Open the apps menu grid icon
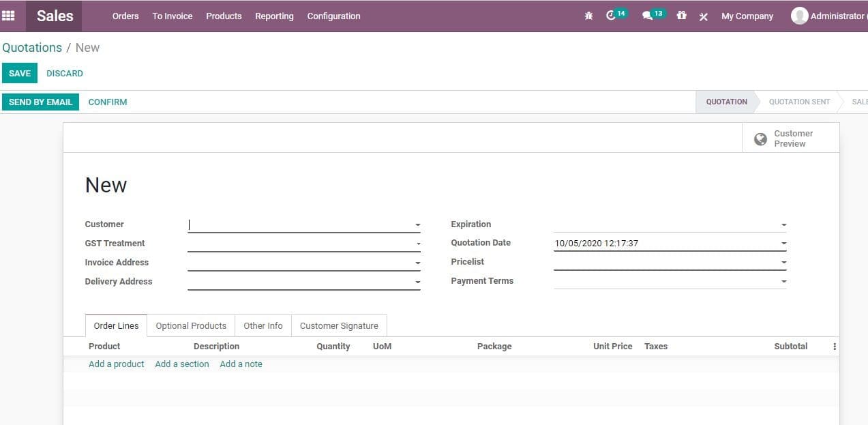The height and width of the screenshot is (425, 868). [8, 16]
